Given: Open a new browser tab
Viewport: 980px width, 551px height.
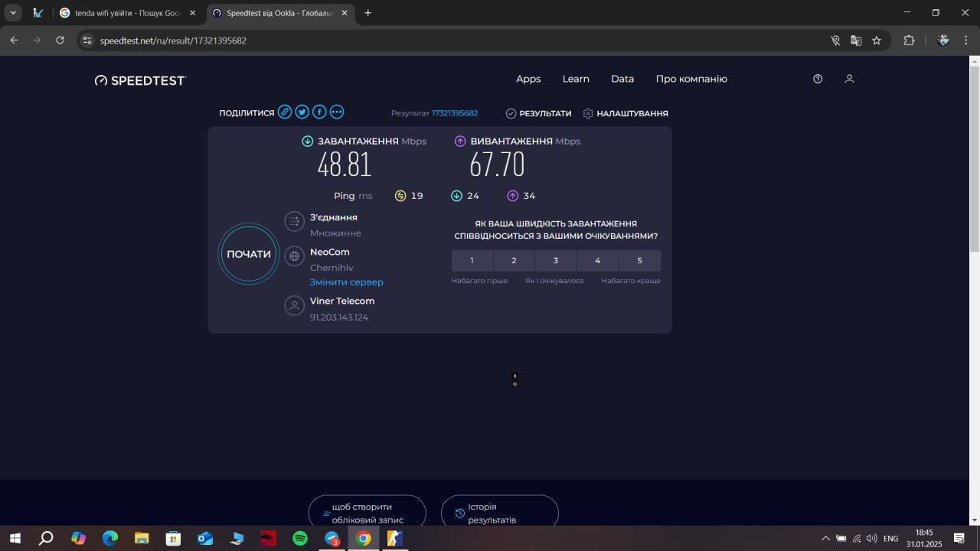Looking at the screenshot, I should pyautogui.click(x=367, y=13).
